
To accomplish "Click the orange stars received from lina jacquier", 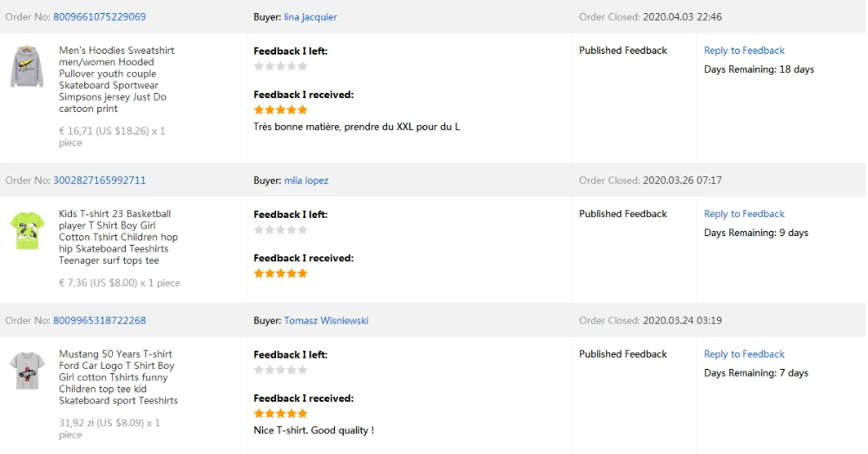I will click(280, 110).
